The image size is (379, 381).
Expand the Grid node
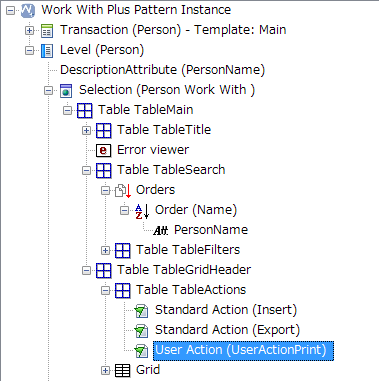pyautogui.click(x=105, y=370)
